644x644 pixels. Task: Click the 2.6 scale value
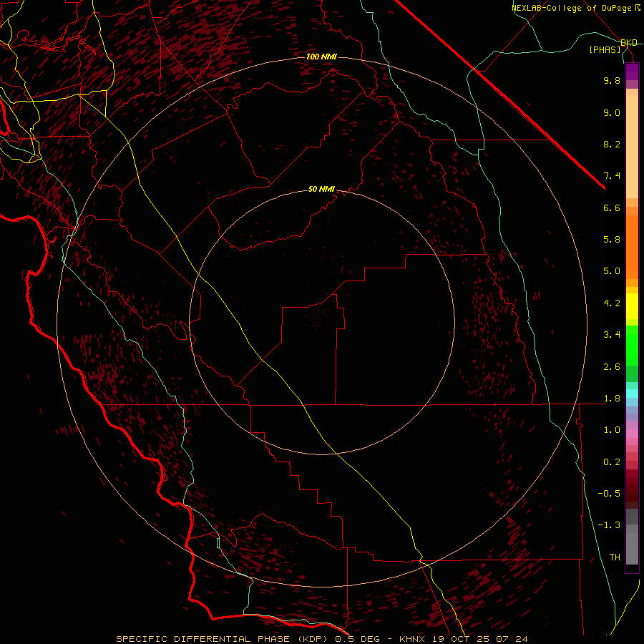[612, 367]
